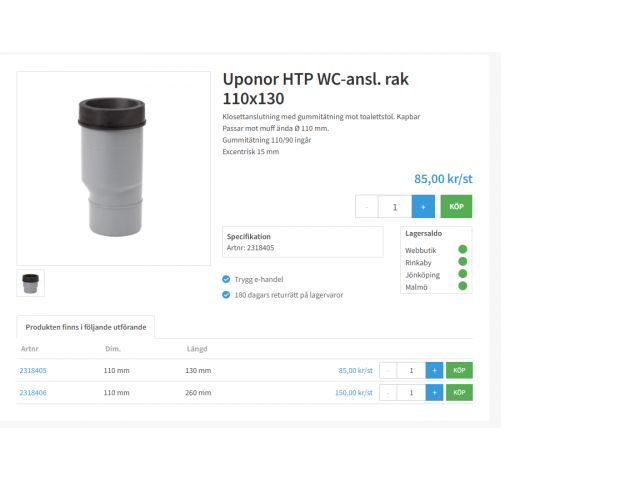Increase main quantity with plus button

click(x=423, y=206)
